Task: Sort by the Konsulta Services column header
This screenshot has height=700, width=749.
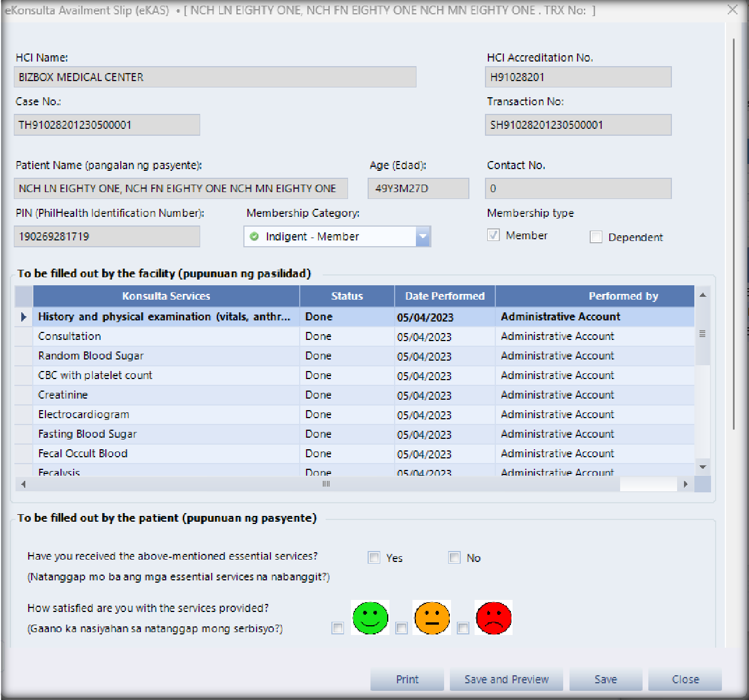Action: 166,296
